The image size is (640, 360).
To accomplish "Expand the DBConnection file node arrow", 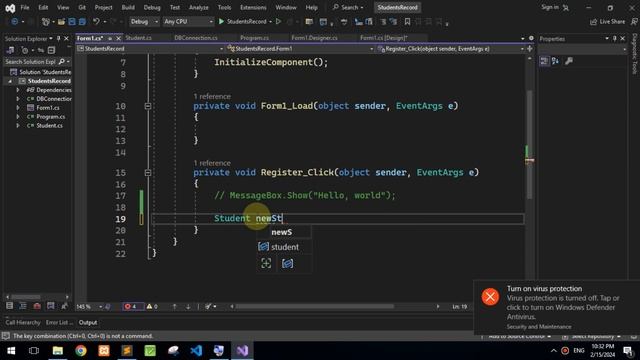I will [x=18, y=99].
